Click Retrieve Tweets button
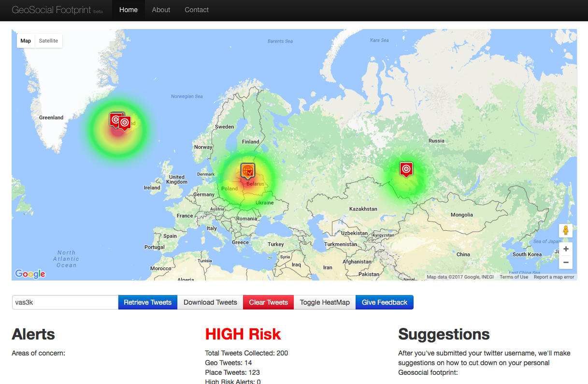 [148, 302]
